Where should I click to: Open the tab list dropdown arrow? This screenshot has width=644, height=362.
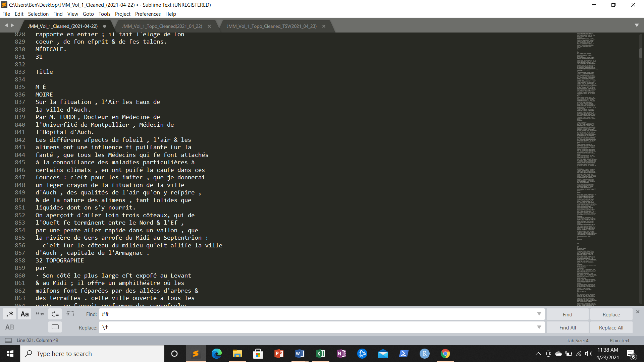pos(637,25)
